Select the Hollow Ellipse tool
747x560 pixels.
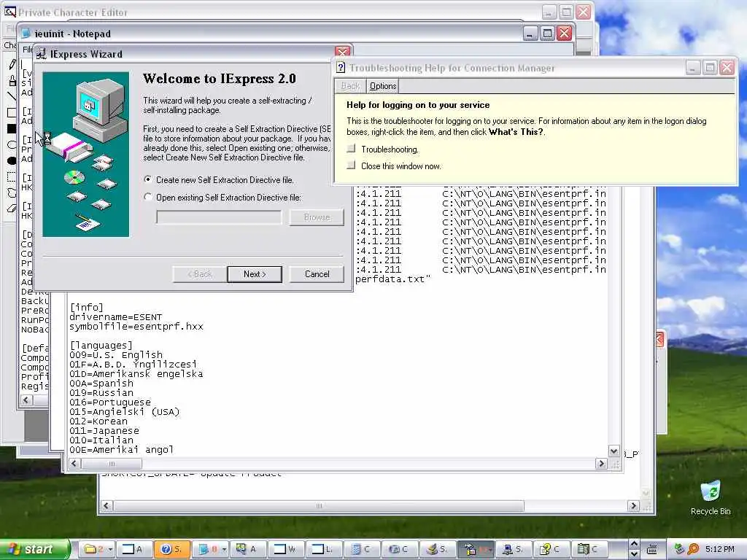(12, 144)
